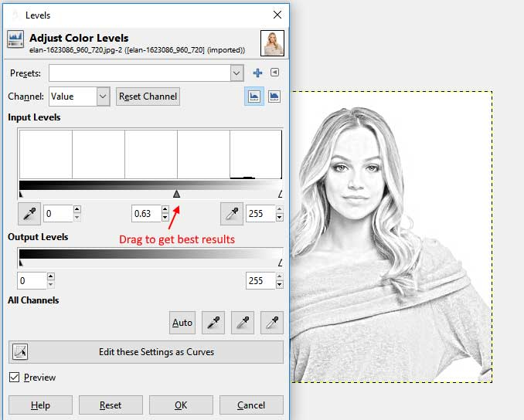Pick black point eyedropper for input levels

click(x=29, y=214)
